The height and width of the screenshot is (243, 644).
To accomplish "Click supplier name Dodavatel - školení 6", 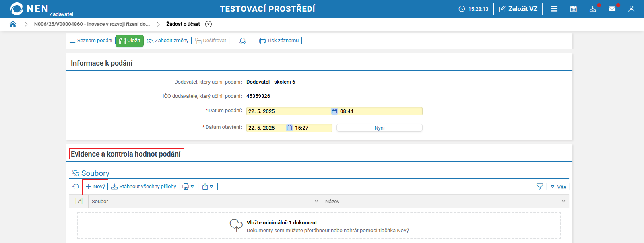I will (x=270, y=82).
